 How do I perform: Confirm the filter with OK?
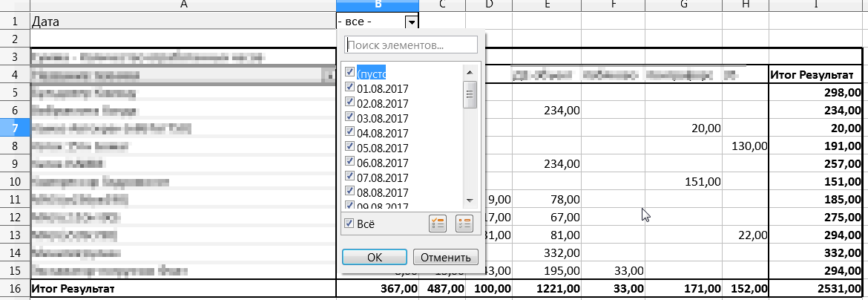[x=375, y=257]
